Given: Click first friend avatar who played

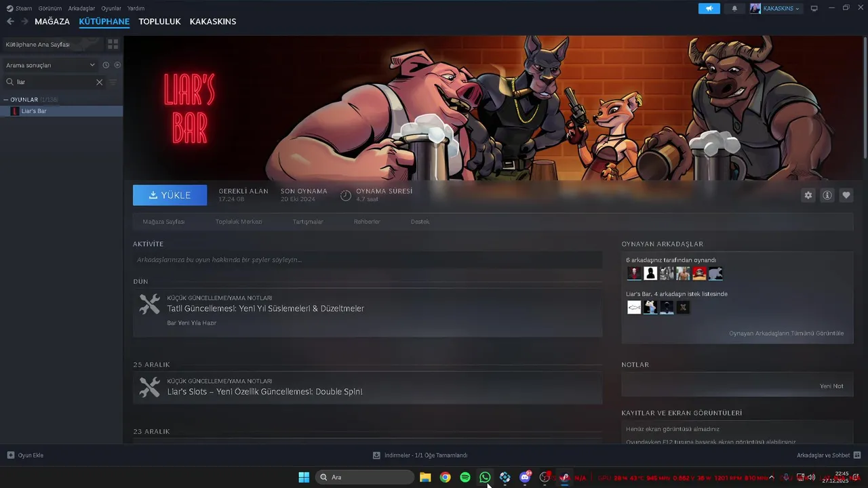Looking at the screenshot, I should click(x=634, y=273).
